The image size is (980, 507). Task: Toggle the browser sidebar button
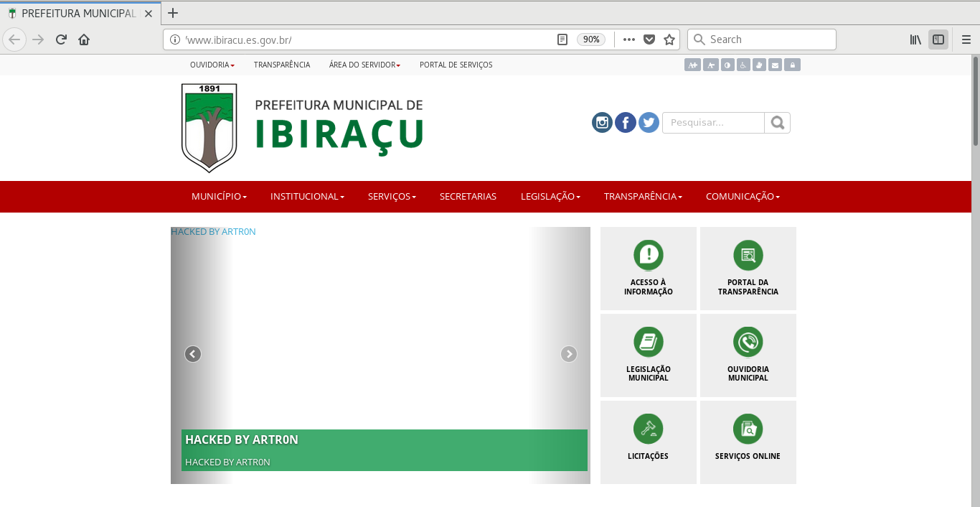tap(938, 39)
